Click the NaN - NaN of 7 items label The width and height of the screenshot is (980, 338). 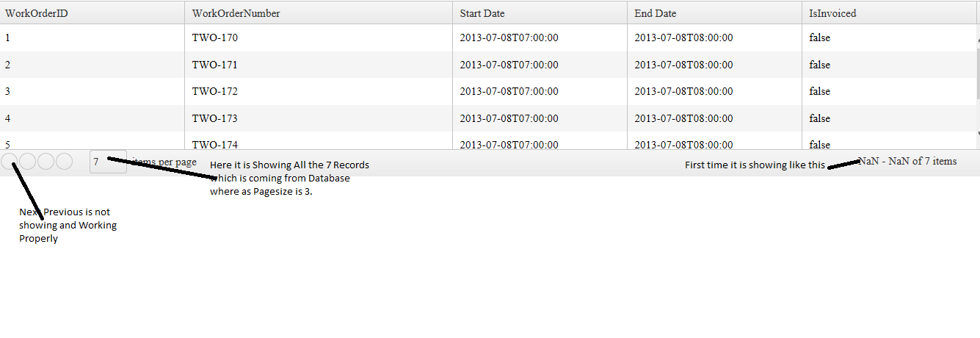tap(907, 161)
